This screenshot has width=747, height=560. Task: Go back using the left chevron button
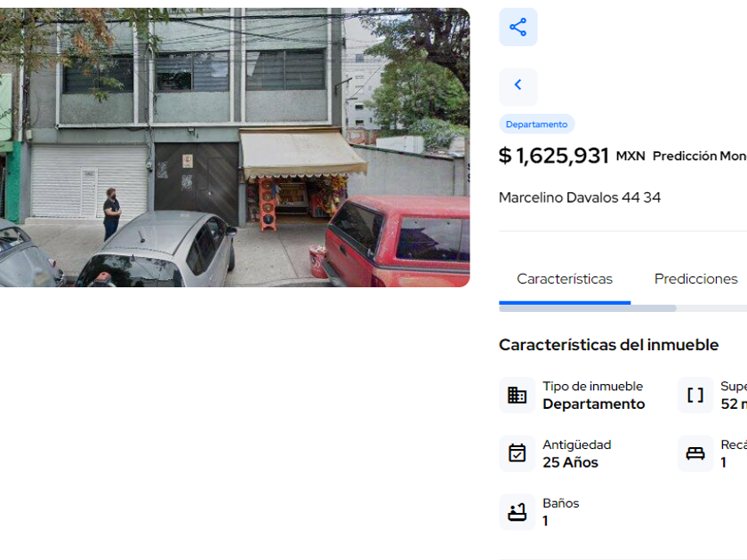coord(518,87)
